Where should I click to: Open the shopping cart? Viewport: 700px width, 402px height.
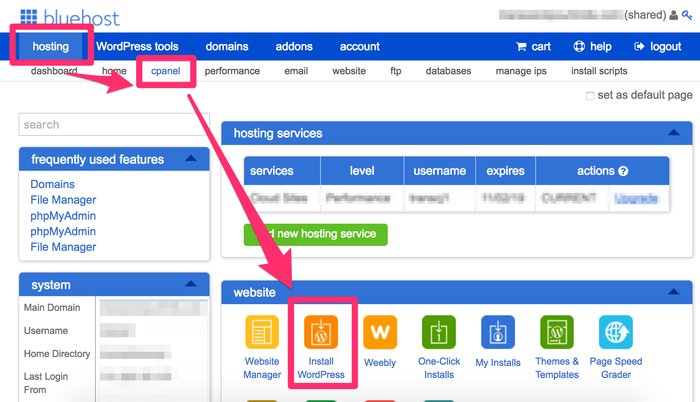coord(533,46)
